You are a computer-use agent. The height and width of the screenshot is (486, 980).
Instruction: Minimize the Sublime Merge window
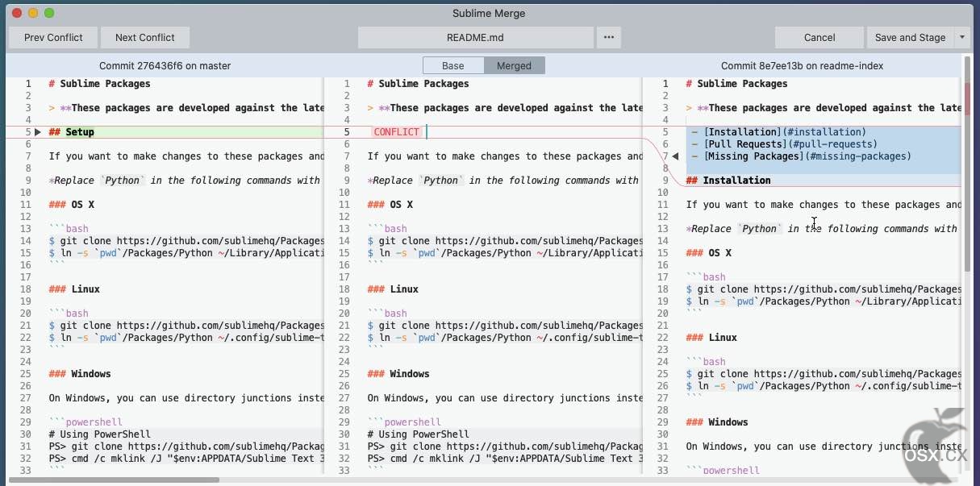point(33,13)
